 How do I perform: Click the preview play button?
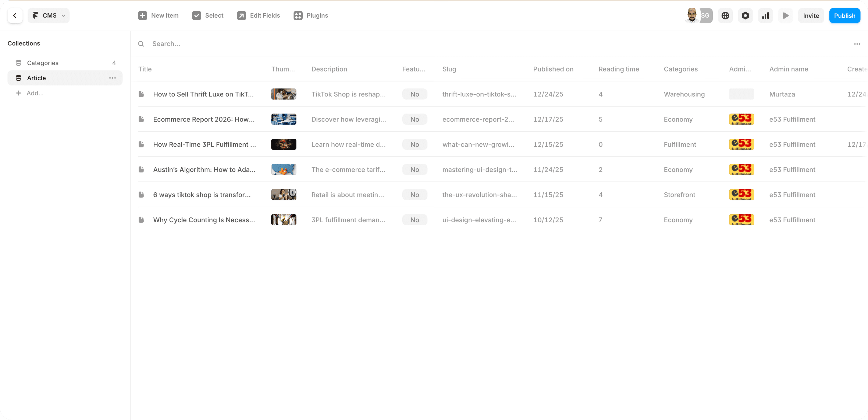[785, 15]
